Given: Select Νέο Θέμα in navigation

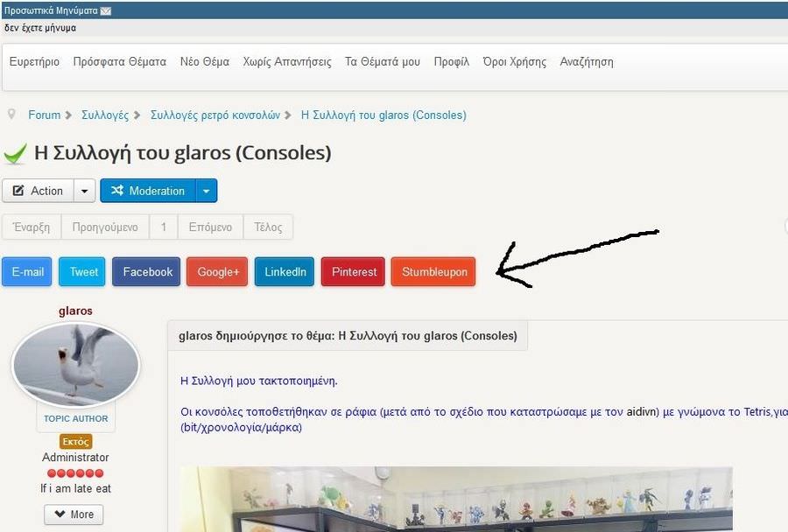Looking at the screenshot, I should pos(204,62).
